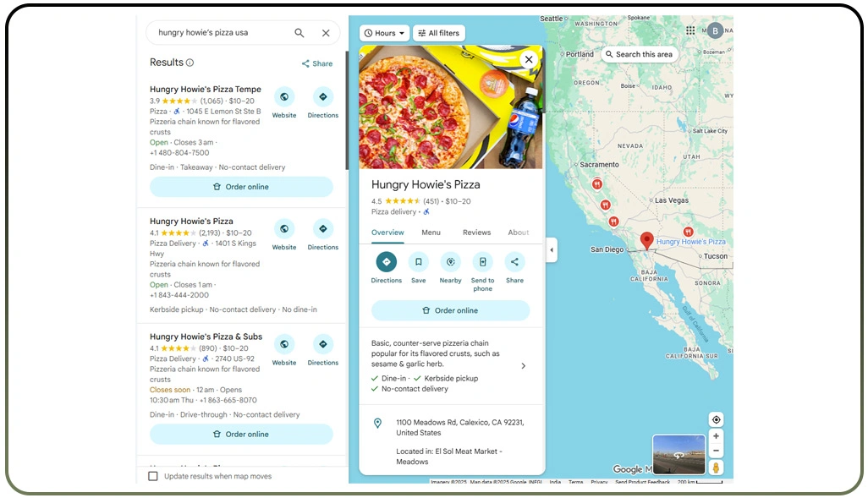Open the Street View preview thumbnail
The width and height of the screenshot is (868, 498).
[678, 457]
